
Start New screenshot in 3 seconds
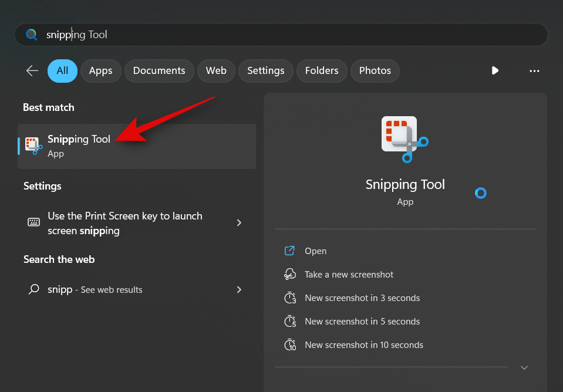(x=362, y=298)
